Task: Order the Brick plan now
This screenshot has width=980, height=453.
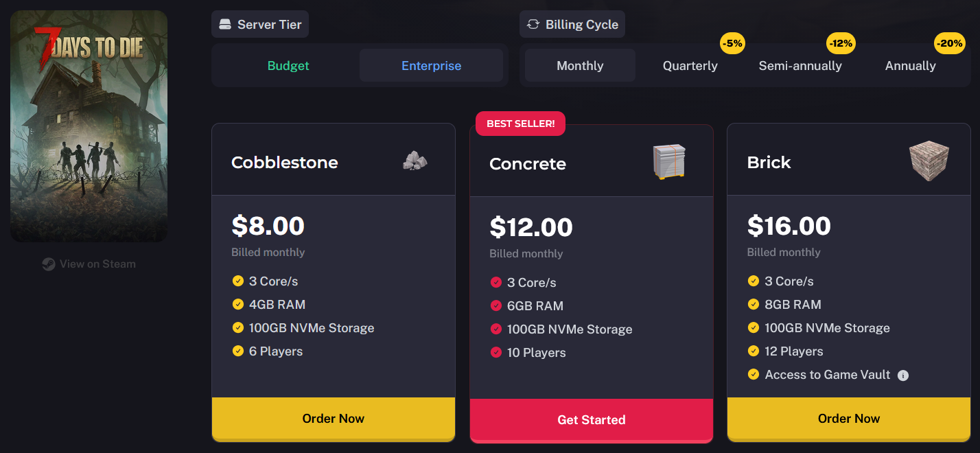Action: (849, 419)
